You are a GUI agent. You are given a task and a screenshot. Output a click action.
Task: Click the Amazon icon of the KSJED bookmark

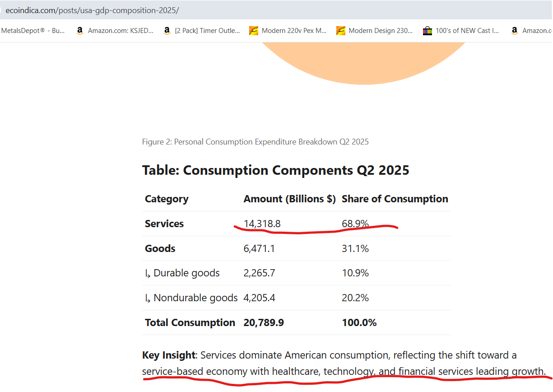click(80, 31)
